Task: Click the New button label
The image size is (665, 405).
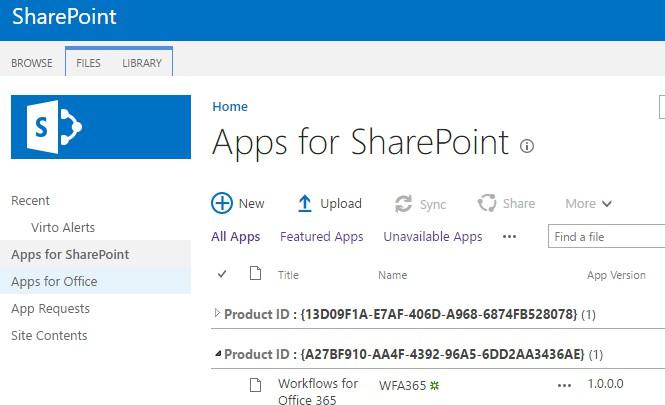Action: [251, 204]
